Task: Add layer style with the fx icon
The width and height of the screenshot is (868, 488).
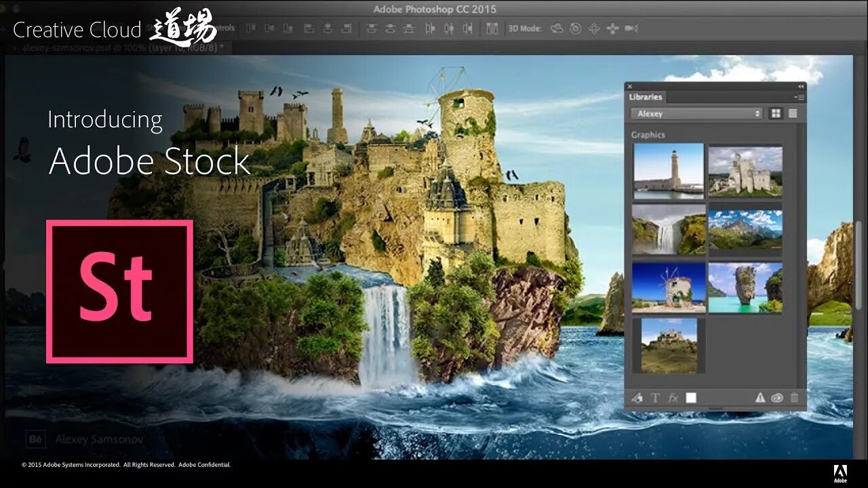Action: point(673,398)
